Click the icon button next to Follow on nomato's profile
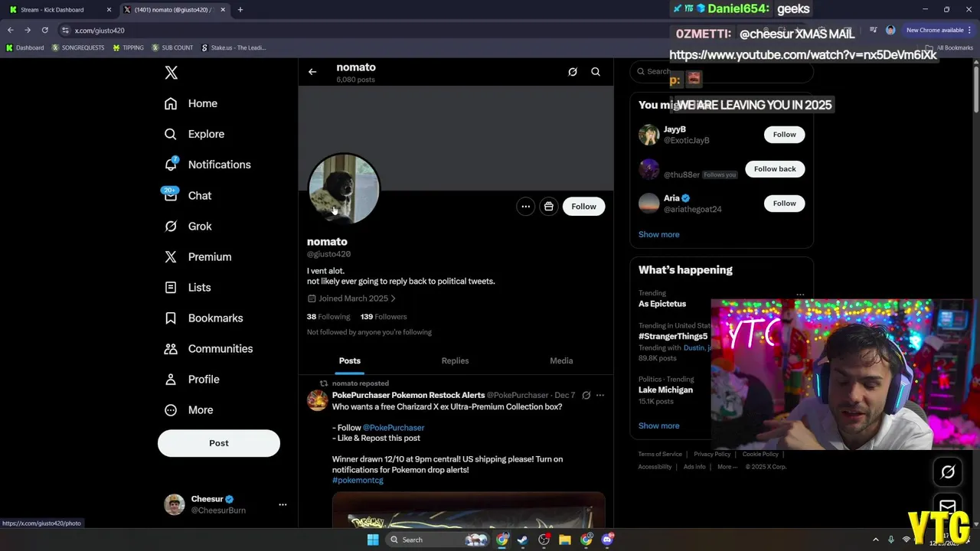Image resolution: width=980 pixels, height=551 pixels. 549,206
